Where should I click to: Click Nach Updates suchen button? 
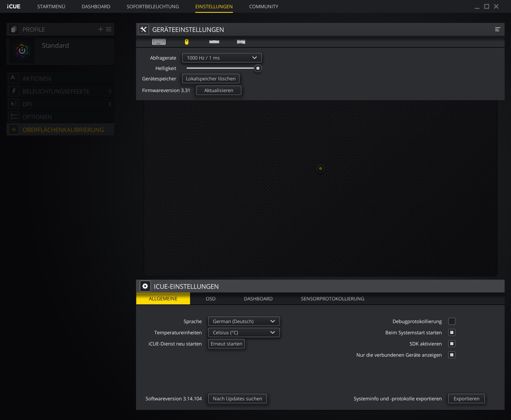point(237,398)
